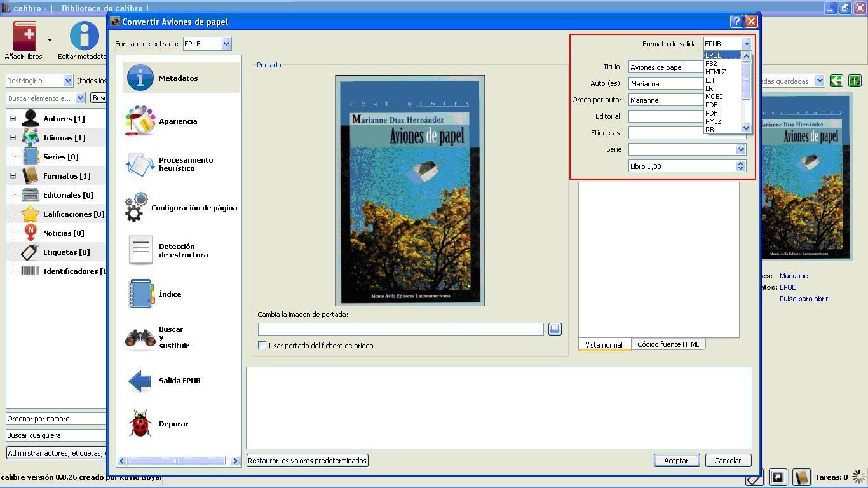The image size is (868, 488).
Task: Click the jobs spinner beside Tareas: 0
Action: point(859,477)
